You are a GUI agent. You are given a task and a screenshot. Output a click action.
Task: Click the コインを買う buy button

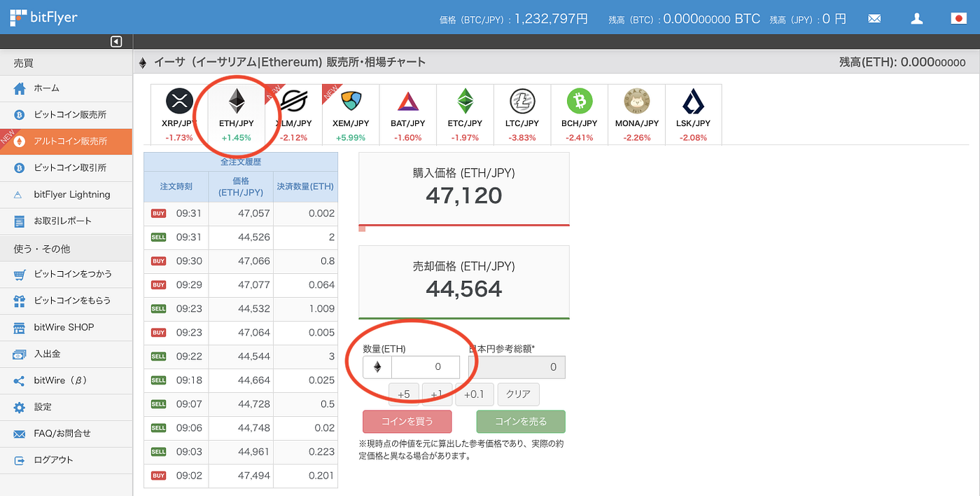407,422
